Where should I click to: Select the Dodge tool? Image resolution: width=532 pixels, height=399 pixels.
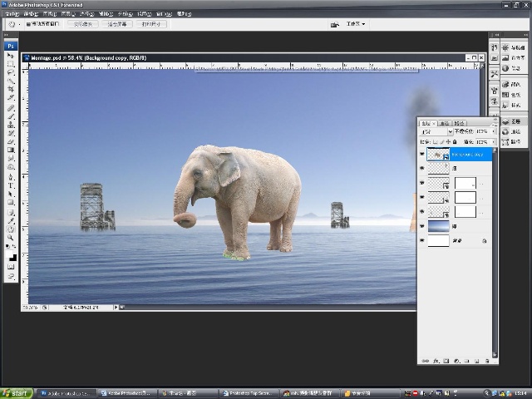pyautogui.click(x=11, y=166)
